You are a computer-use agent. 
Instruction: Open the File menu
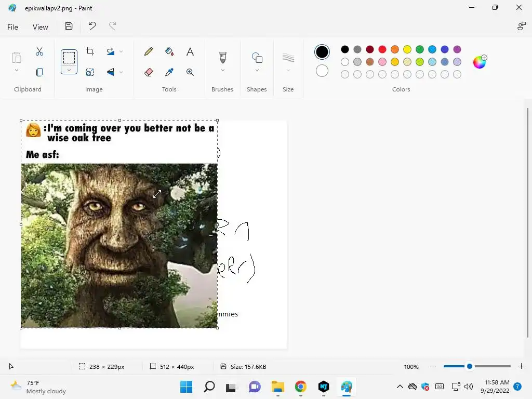[x=12, y=27]
